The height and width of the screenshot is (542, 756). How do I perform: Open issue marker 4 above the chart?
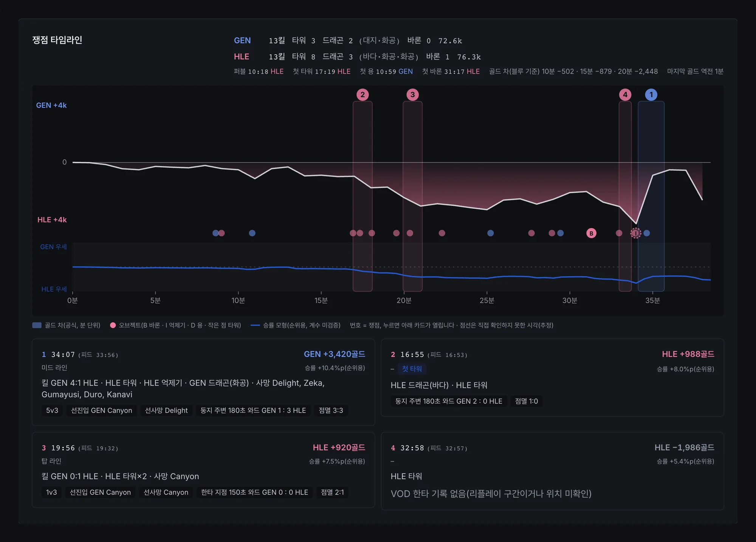point(625,95)
